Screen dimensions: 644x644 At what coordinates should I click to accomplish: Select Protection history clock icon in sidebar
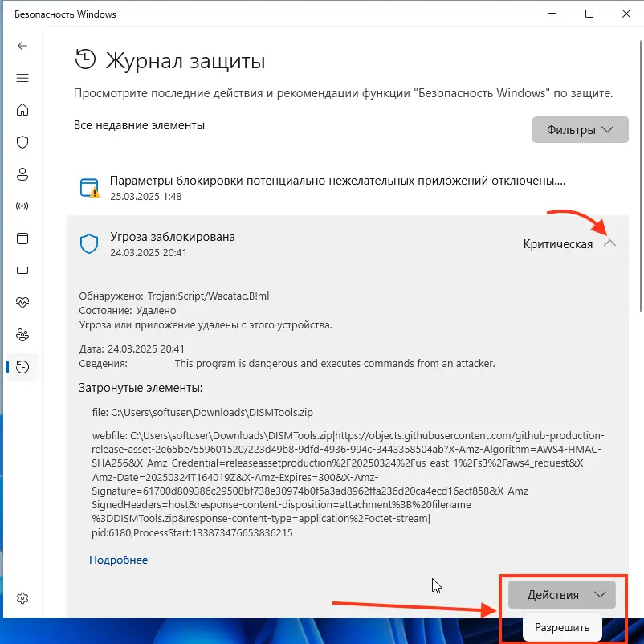coord(22,367)
